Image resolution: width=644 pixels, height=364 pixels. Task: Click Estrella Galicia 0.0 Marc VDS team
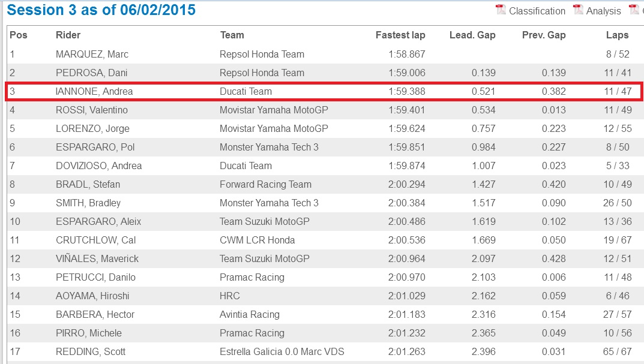pyautogui.click(x=281, y=351)
